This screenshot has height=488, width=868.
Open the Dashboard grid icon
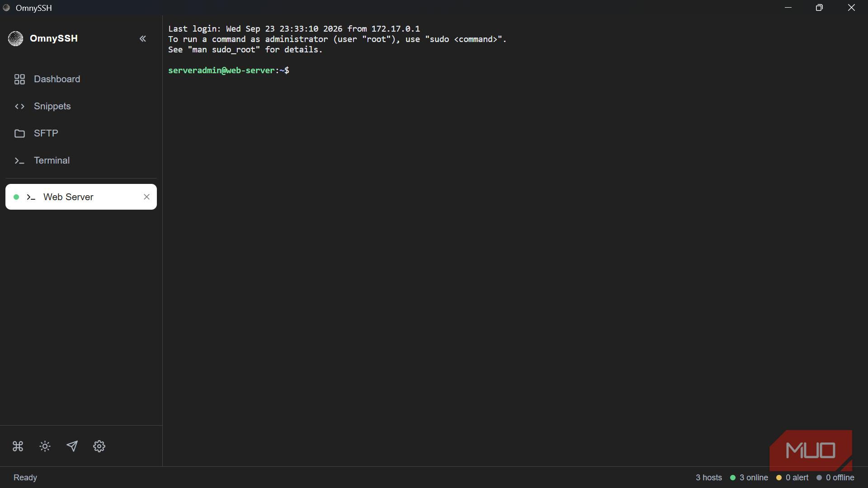coord(19,80)
